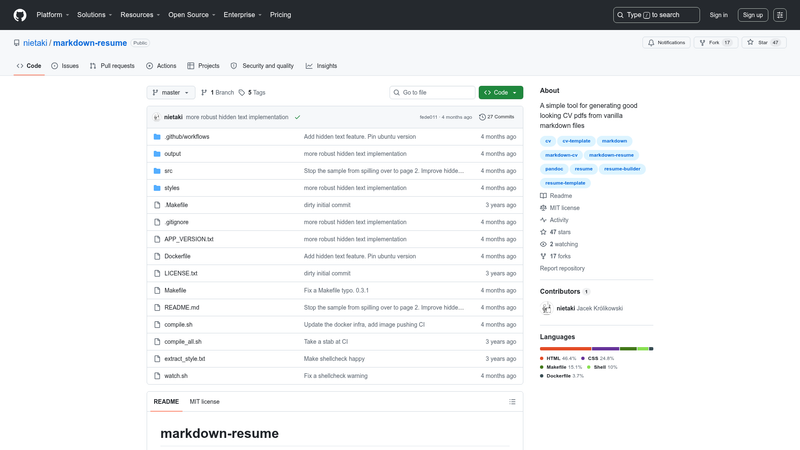Open the styles folder icon
The width and height of the screenshot is (800, 450).
pyautogui.click(x=157, y=188)
